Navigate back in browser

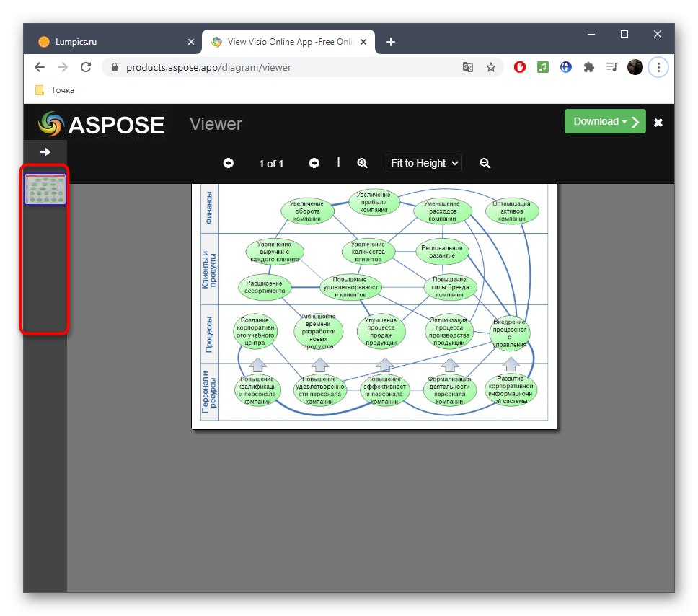point(40,67)
